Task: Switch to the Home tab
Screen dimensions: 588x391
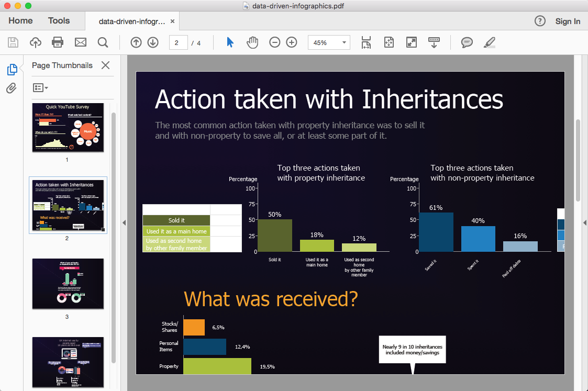Action: tap(20, 21)
